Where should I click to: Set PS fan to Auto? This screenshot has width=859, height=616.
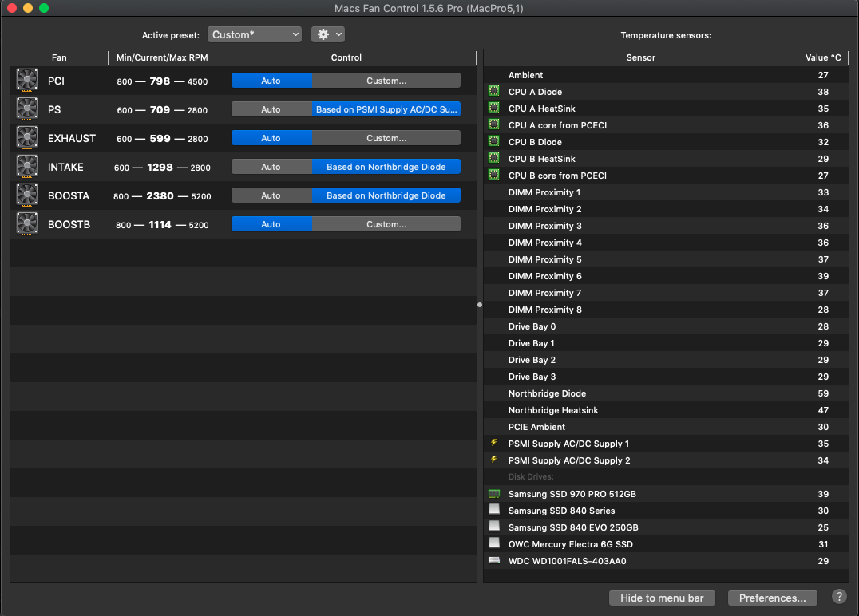point(271,109)
